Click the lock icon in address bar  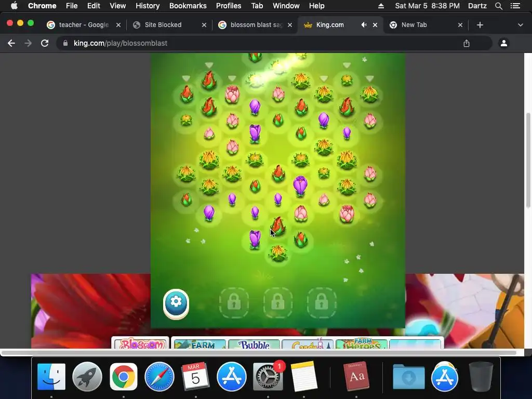tap(65, 43)
